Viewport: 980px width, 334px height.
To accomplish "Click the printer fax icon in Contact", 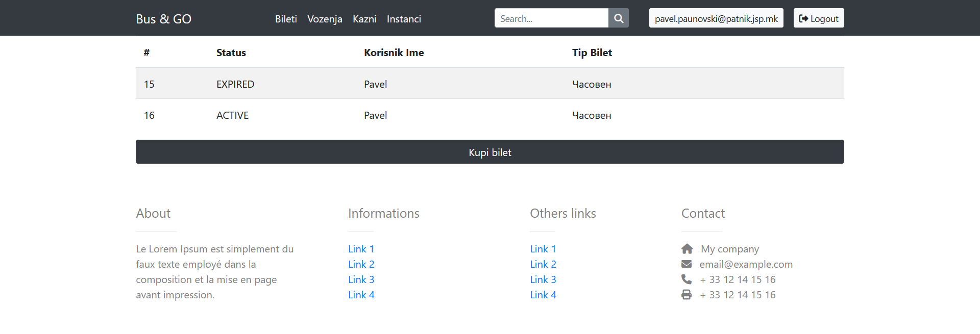I will point(687,295).
